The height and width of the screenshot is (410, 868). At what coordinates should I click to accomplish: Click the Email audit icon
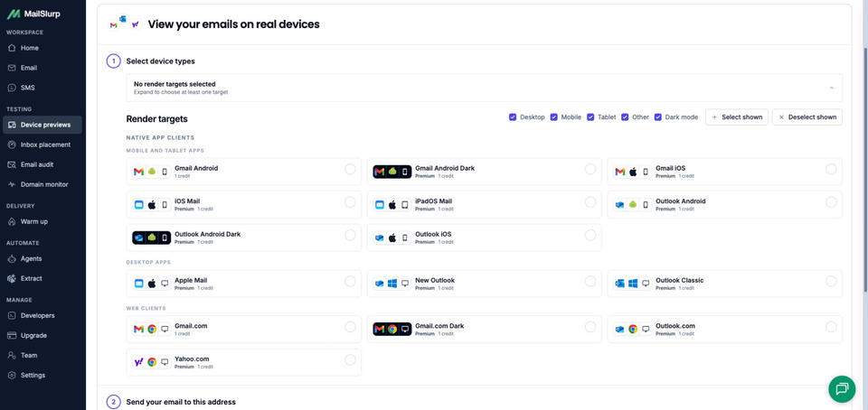[x=12, y=164]
